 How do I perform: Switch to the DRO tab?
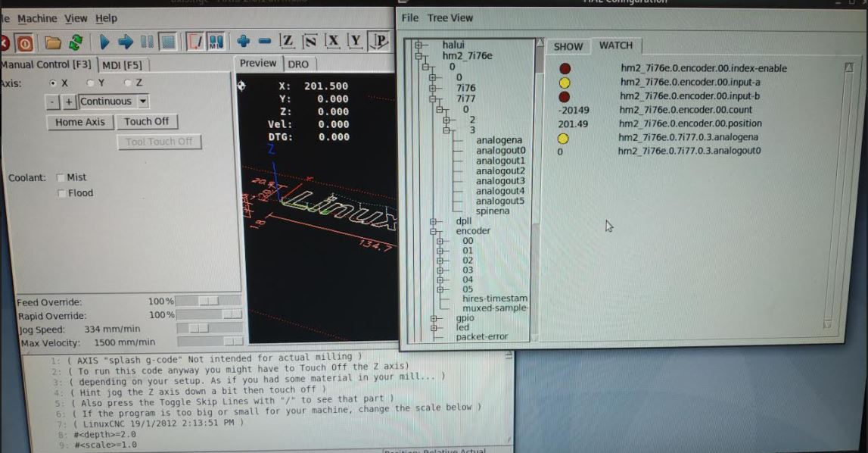298,64
